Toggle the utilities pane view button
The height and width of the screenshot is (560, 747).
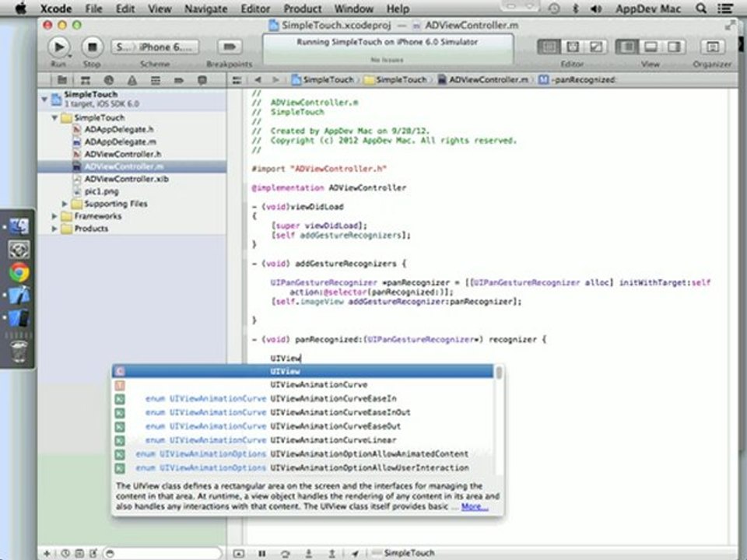point(674,47)
